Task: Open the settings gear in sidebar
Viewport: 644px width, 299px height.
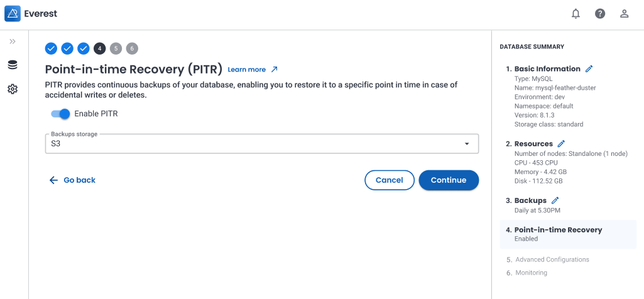Action: tap(13, 89)
